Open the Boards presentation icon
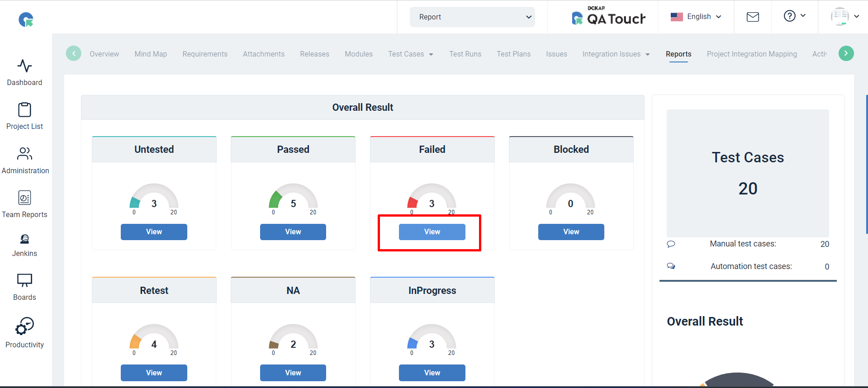The height and width of the screenshot is (388, 868). pos(24,280)
